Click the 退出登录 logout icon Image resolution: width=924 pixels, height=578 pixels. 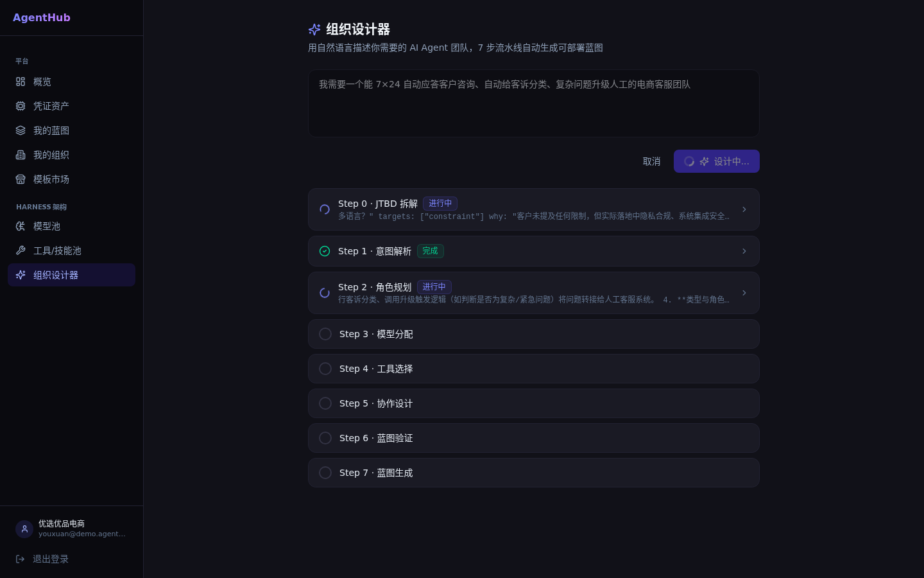click(x=20, y=559)
